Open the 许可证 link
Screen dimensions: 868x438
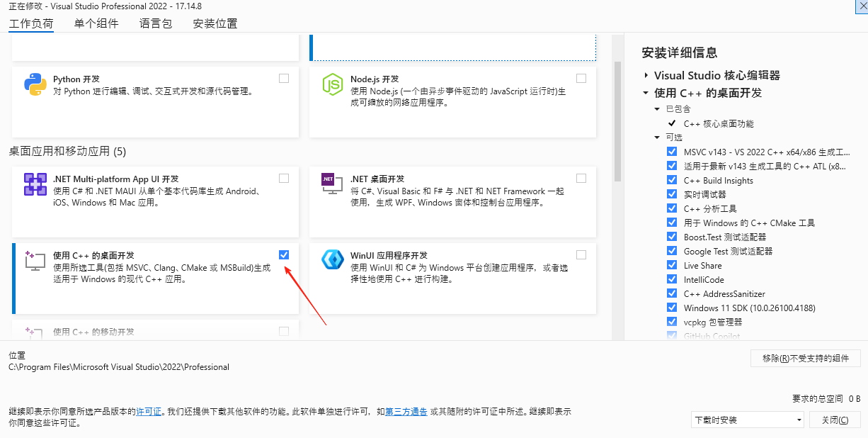tap(149, 411)
